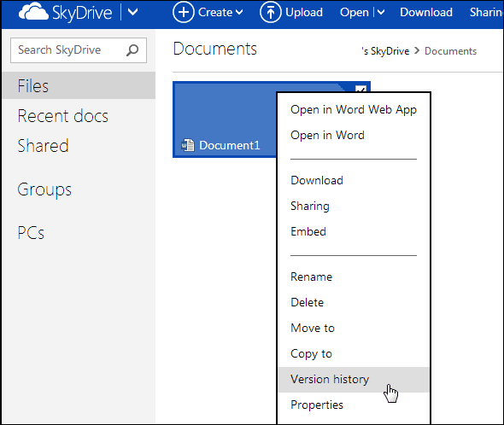504x425 pixels.
Task: Expand the Open dropdown chevron
Action: pyautogui.click(x=381, y=13)
